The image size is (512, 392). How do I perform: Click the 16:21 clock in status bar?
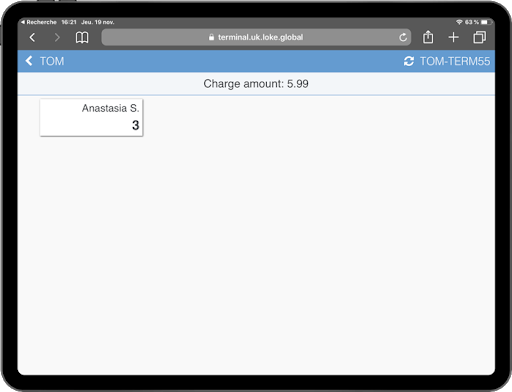click(x=69, y=22)
